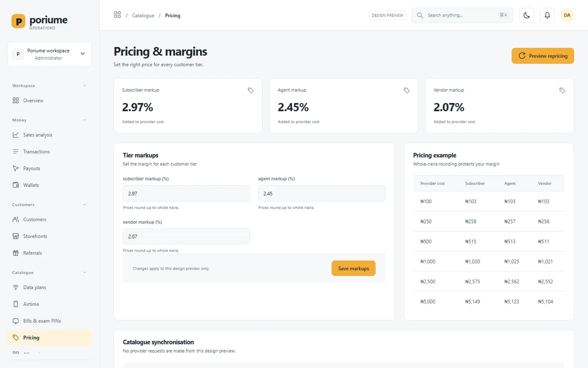
Task: Click the Tier markups heading
Action: point(141,155)
